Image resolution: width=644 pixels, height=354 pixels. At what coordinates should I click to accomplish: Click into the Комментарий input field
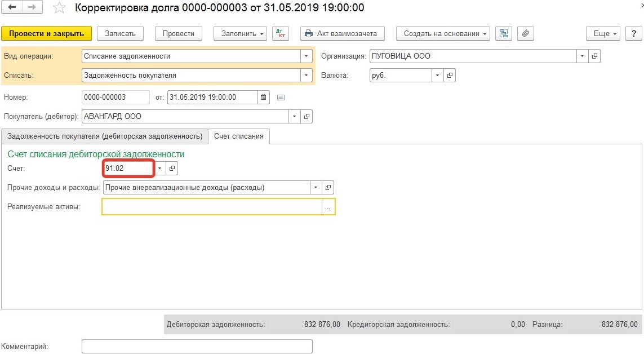click(197, 346)
